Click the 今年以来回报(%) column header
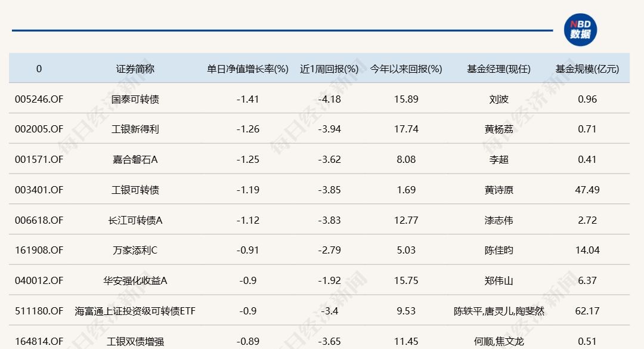The width and height of the screenshot is (644, 349). tap(406, 69)
